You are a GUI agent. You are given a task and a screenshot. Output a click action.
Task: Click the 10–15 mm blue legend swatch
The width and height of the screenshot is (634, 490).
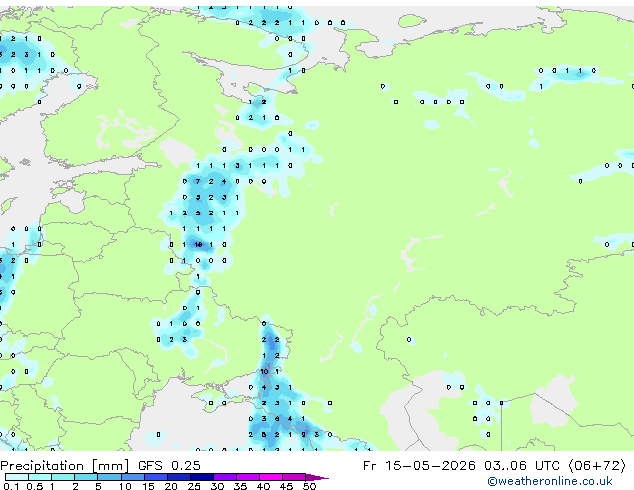point(133,477)
